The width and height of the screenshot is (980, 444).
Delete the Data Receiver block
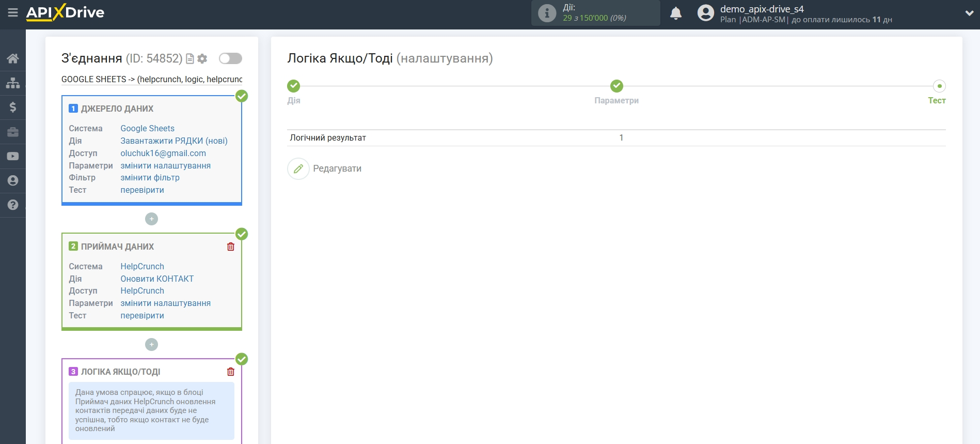(x=231, y=247)
